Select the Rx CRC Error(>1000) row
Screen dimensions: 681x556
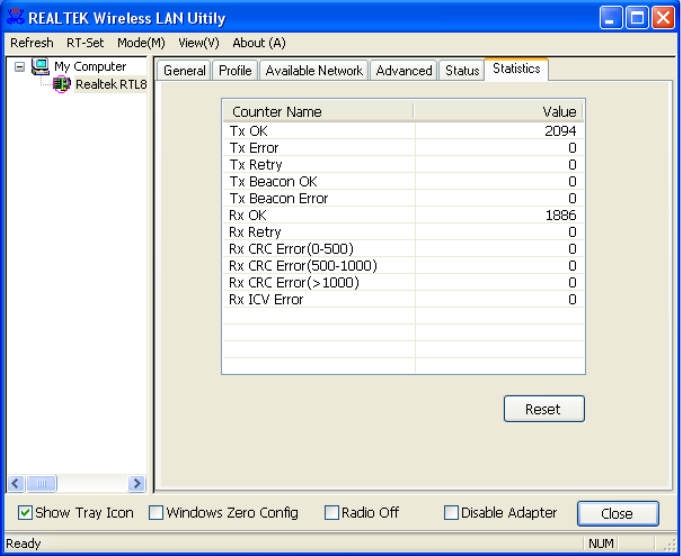[403, 282]
